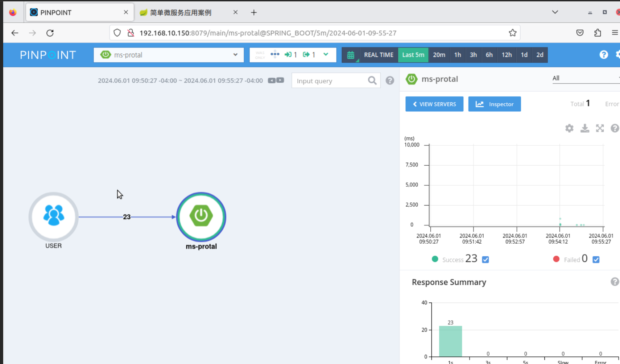Click the calendar date picker icon
Viewport: 620px width, 364px height.
tap(351, 55)
